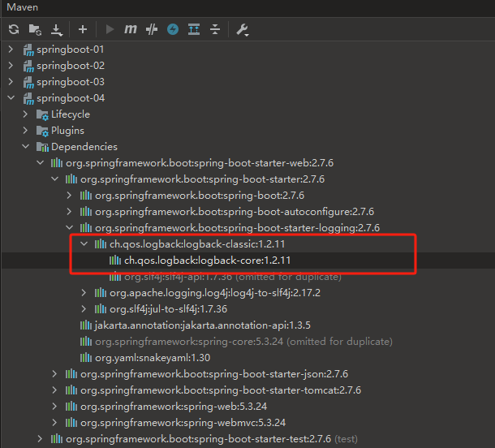
Task: Click the Dependencies folder library icon
Action: coord(42,147)
